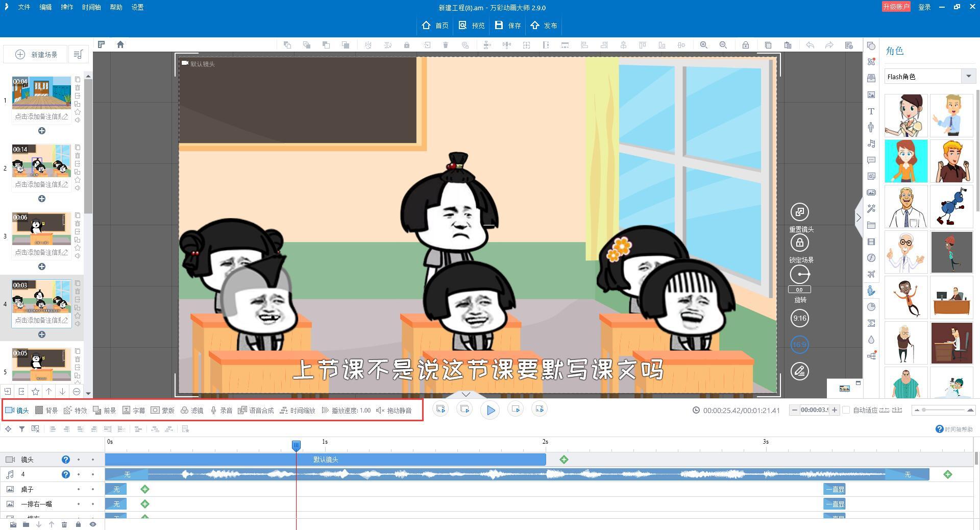Open the 字幕 subtitle tool

click(134, 411)
